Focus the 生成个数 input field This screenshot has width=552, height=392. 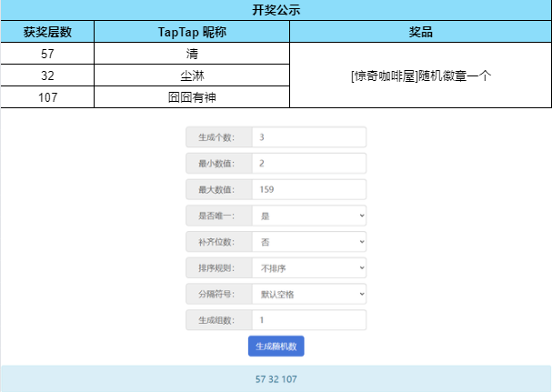click(309, 137)
